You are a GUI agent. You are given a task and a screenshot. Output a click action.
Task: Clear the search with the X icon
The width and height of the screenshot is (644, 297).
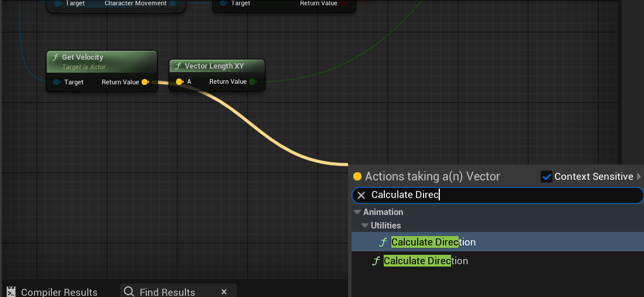[361, 196]
